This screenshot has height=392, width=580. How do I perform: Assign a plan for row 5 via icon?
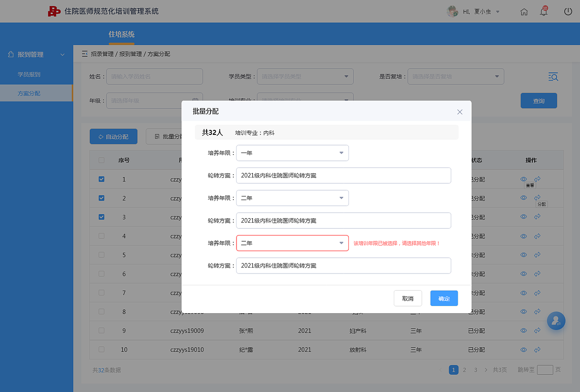coord(537,255)
